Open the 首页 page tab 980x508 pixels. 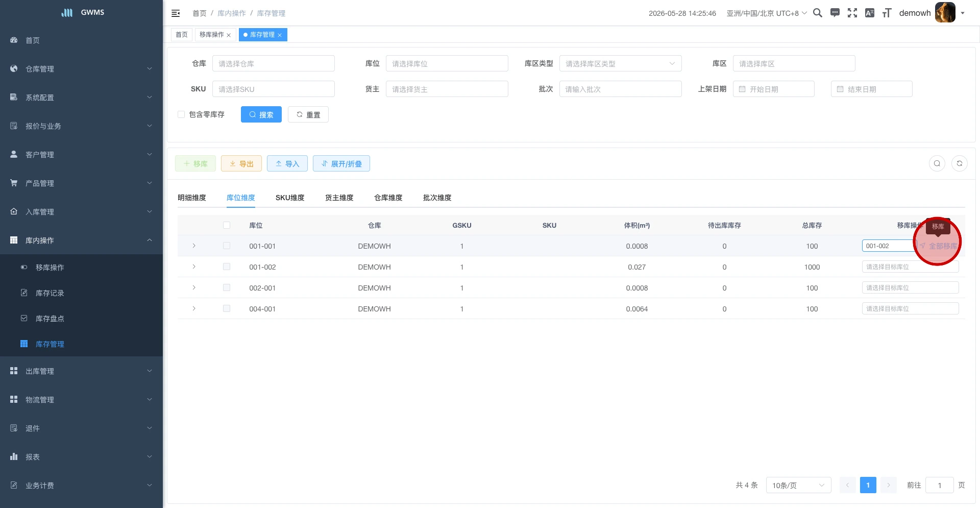pos(182,35)
